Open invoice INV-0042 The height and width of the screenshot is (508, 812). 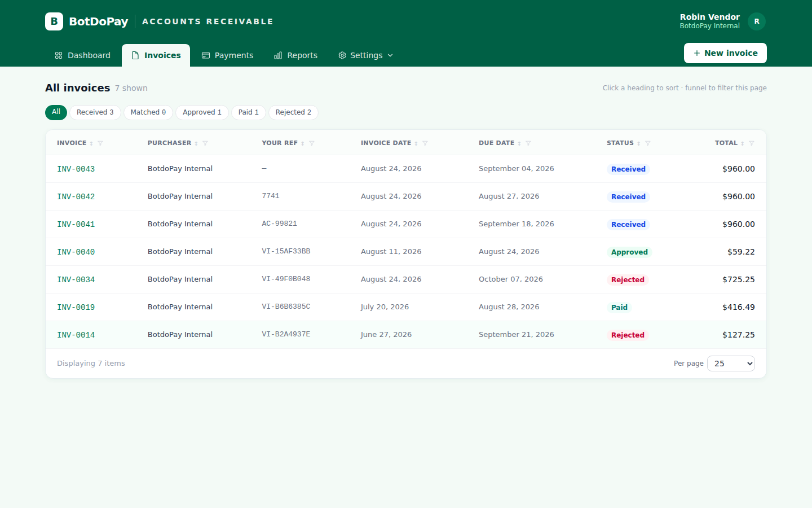[76, 196]
